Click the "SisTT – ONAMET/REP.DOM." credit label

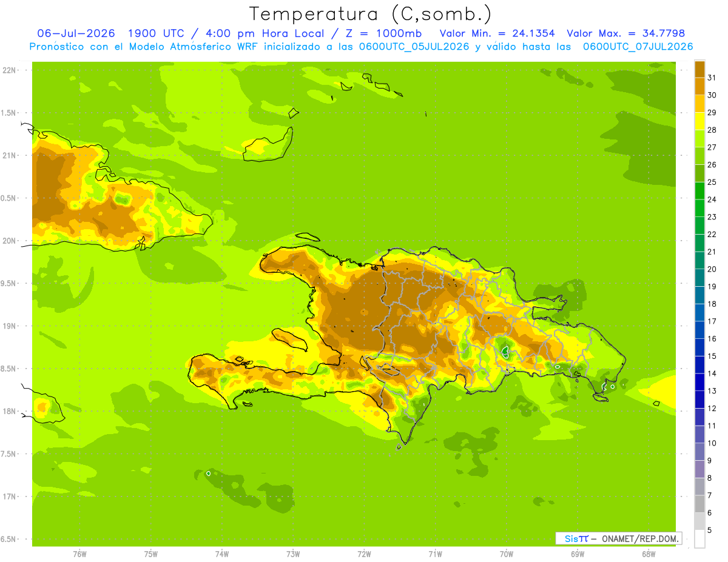[x=619, y=538]
